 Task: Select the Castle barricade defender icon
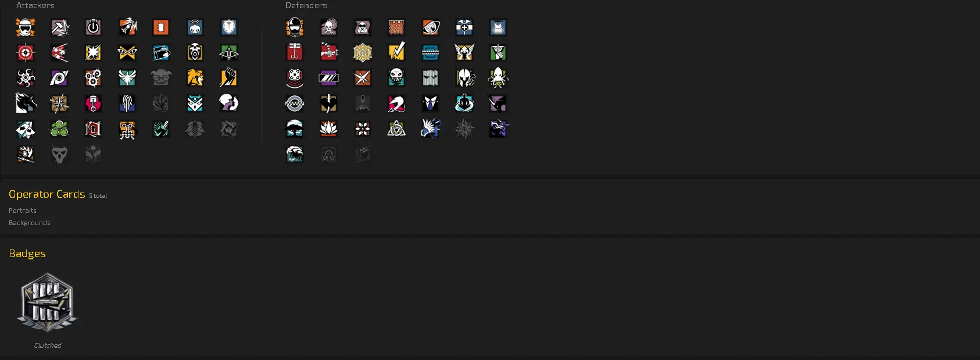point(396,27)
